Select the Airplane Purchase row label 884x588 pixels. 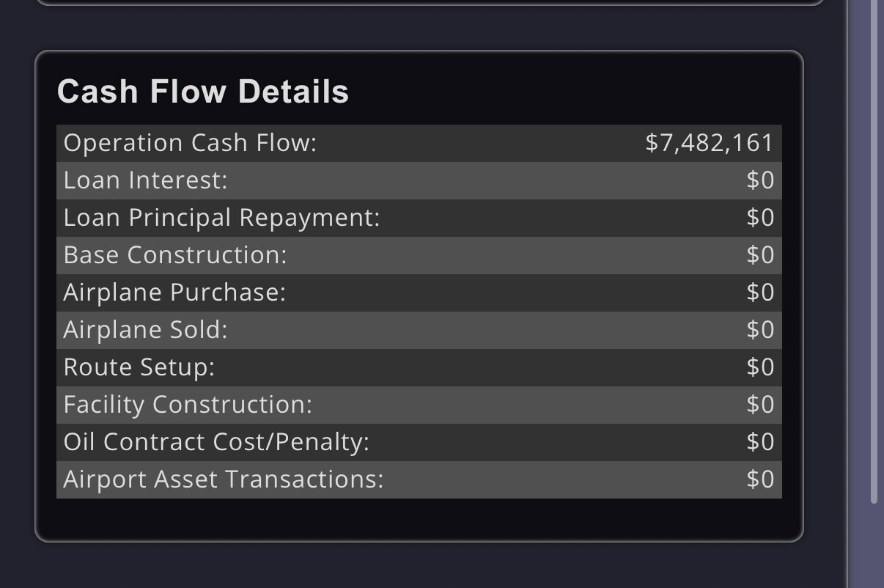[174, 293]
